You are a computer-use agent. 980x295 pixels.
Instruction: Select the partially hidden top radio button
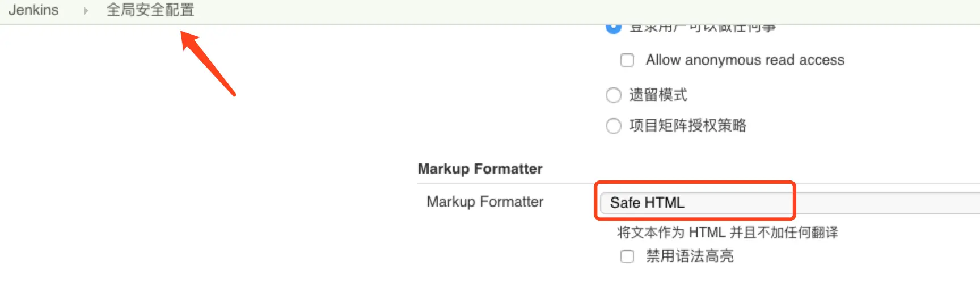[614, 27]
